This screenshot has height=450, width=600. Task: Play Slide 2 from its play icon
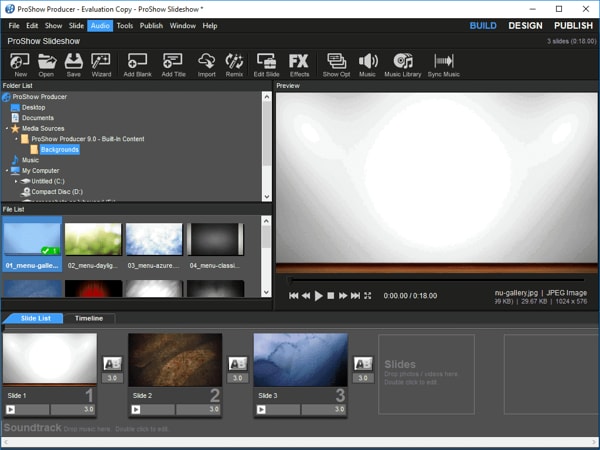(136, 409)
